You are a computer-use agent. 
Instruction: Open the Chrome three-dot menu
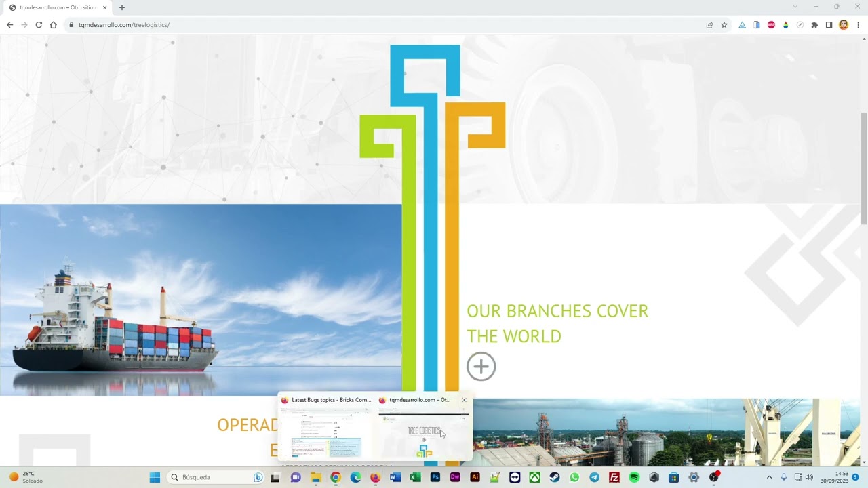coord(858,25)
